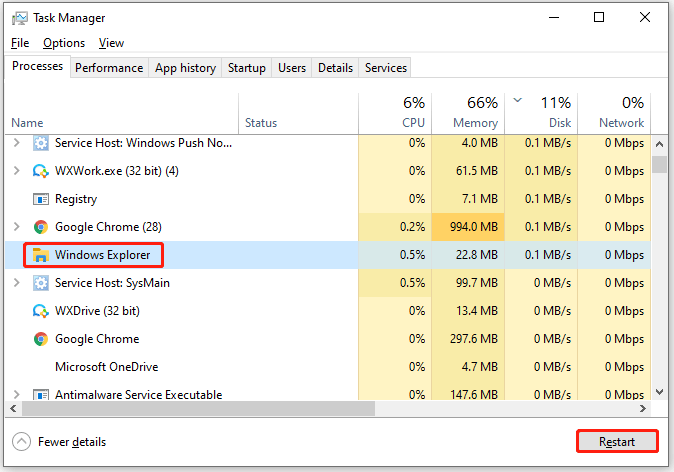674x472 pixels.
Task: Maximize the Task Manager window
Action: point(599,17)
